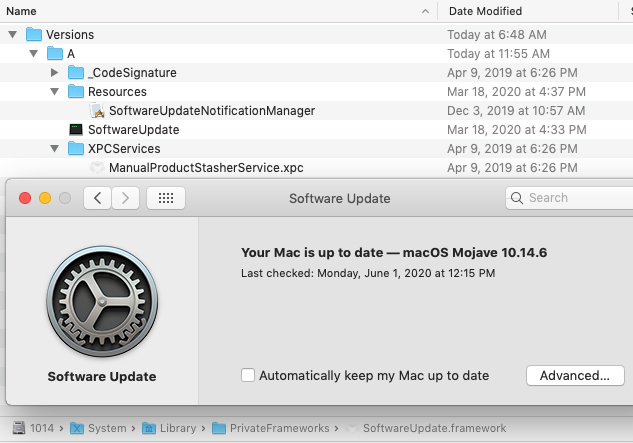Expand the _CodeSignature folder disclosure triangle

point(54,72)
